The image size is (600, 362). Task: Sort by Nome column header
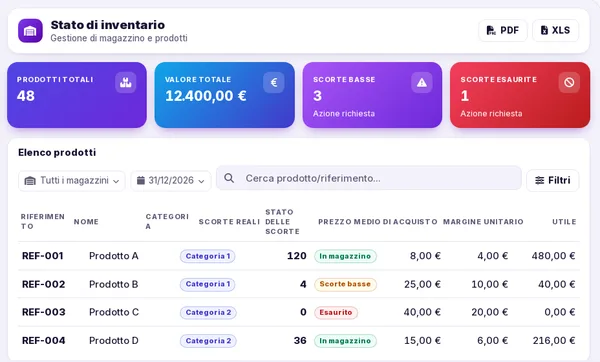click(x=86, y=222)
